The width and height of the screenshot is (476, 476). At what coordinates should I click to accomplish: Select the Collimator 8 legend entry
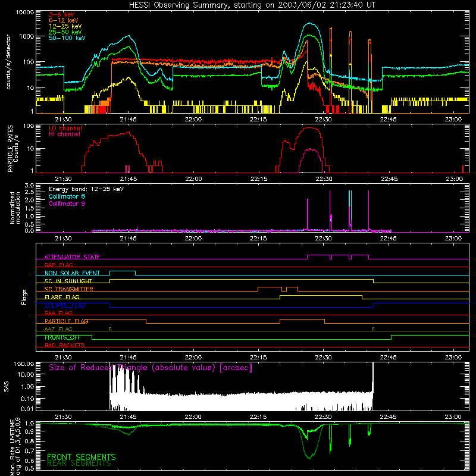coord(67,196)
